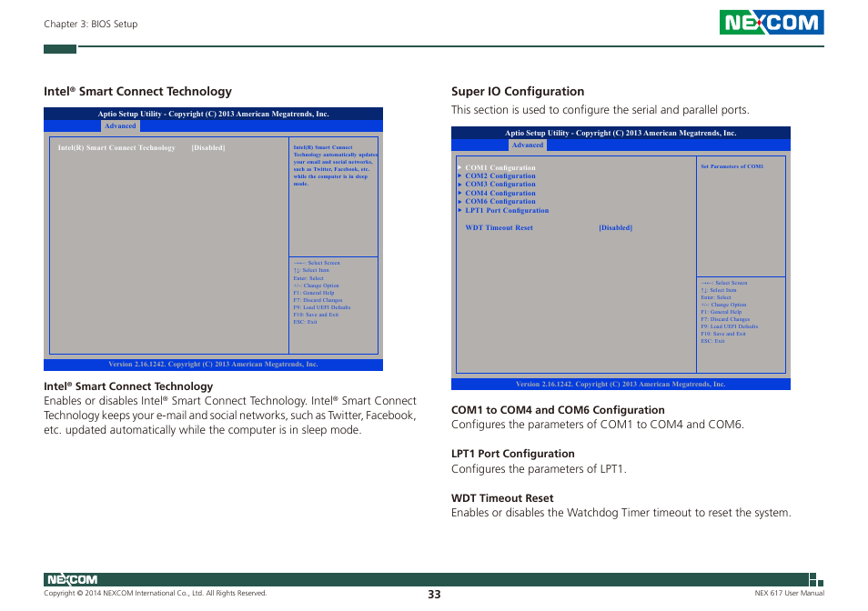This screenshot has height=611, width=868.
Task: Open COM3 Configuration submenu
Action: (500, 185)
